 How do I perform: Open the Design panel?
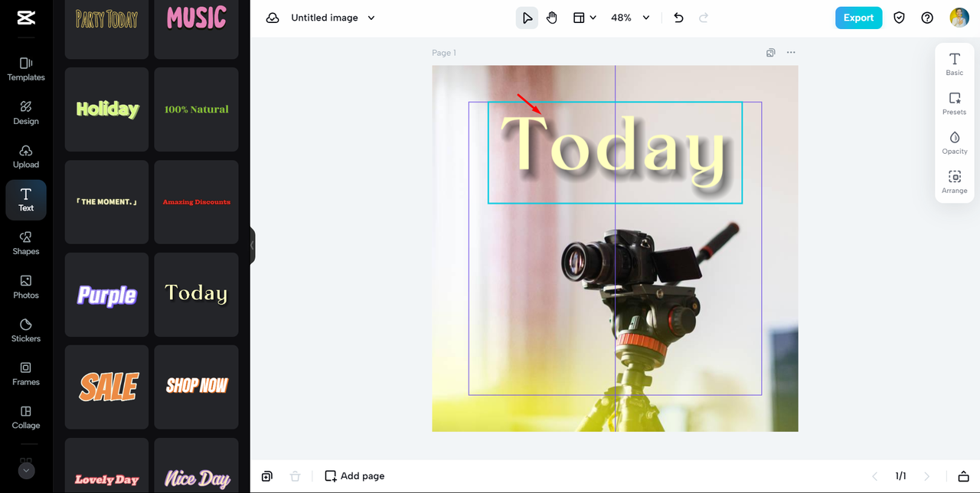tap(26, 112)
